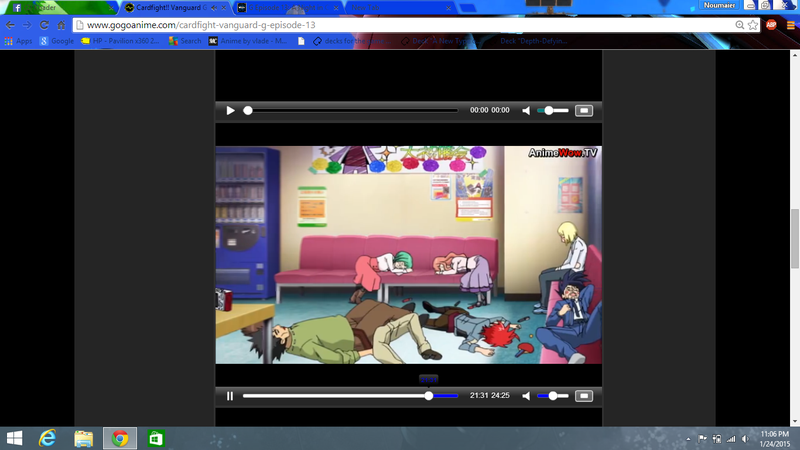
Task: Click the anime video frame
Action: point(409,255)
